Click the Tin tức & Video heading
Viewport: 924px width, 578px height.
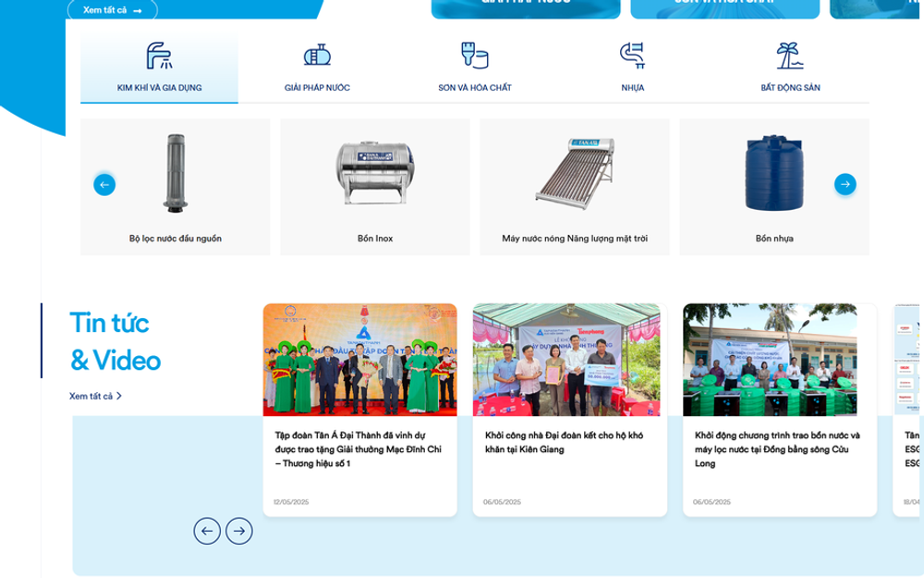point(115,341)
